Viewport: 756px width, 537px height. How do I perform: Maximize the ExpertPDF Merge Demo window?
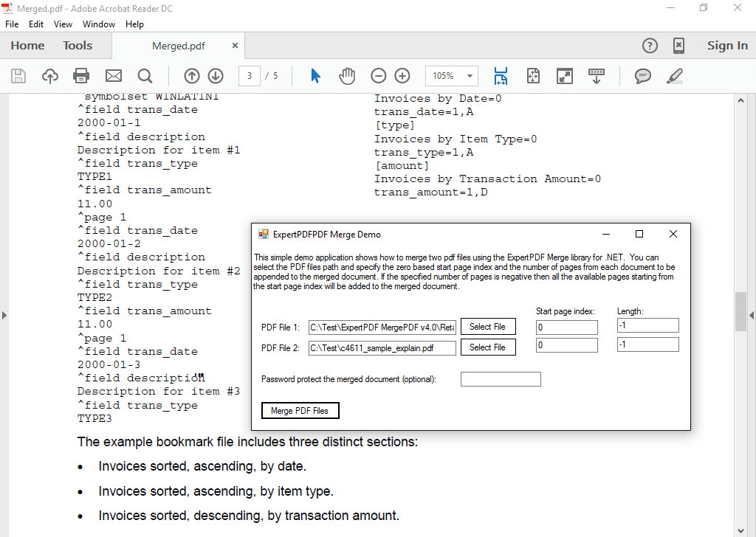point(639,234)
